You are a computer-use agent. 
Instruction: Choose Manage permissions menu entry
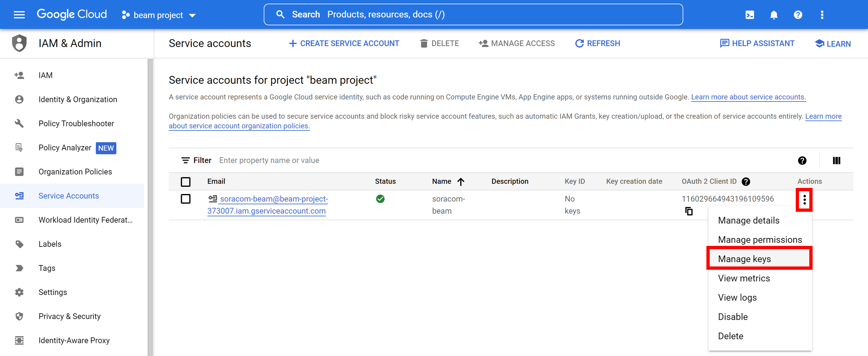[x=760, y=239]
